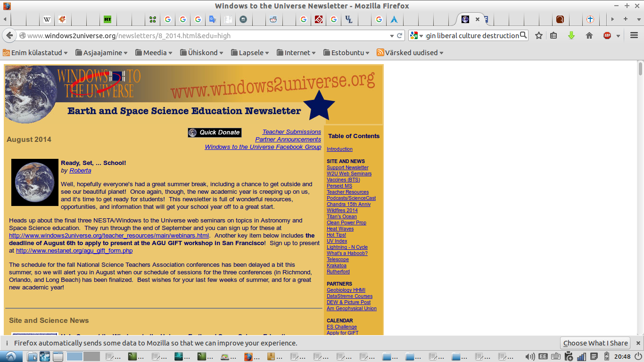Switch to the Wikipedia tab

pyautogui.click(x=47, y=19)
